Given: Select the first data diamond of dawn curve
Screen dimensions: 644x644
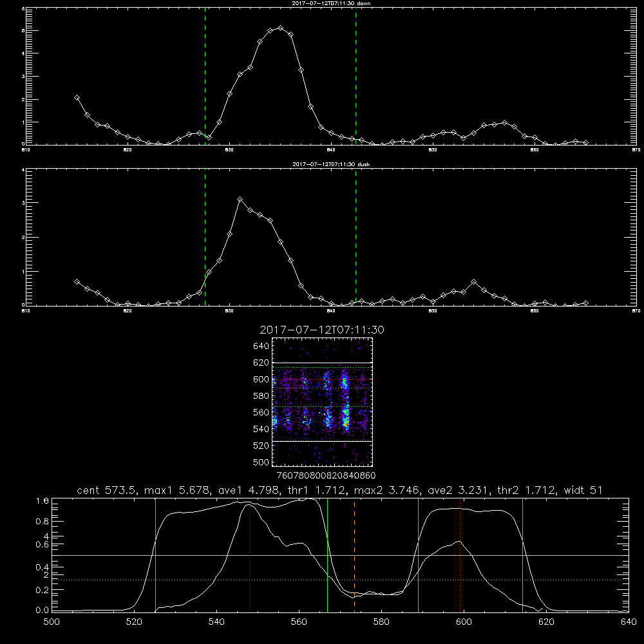Looking at the screenshot, I should (77, 98).
